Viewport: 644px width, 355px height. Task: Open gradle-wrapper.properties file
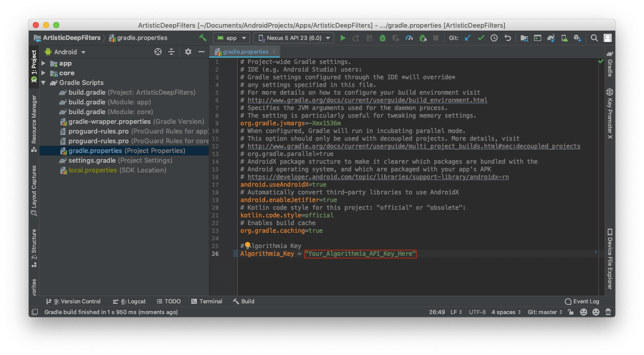tap(132, 122)
